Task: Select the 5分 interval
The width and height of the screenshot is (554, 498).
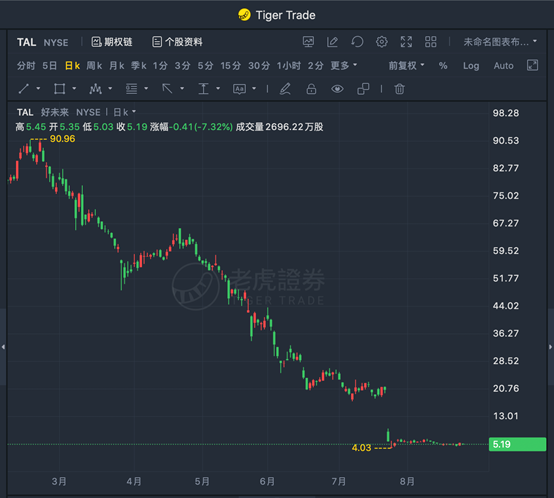Action: 205,66
